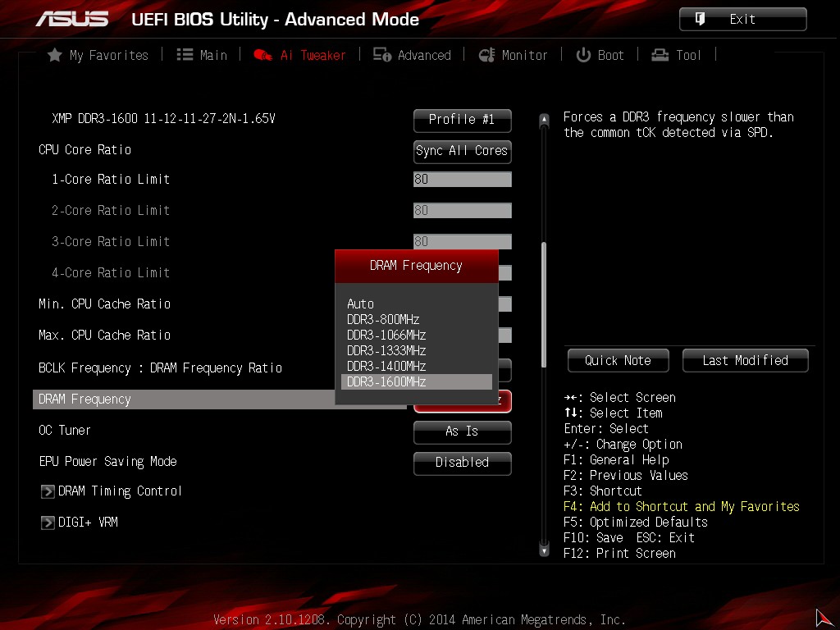Image resolution: width=840 pixels, height=630 pixels.
Task: Click the power icon beside Boot
Action: coord(583,55)
